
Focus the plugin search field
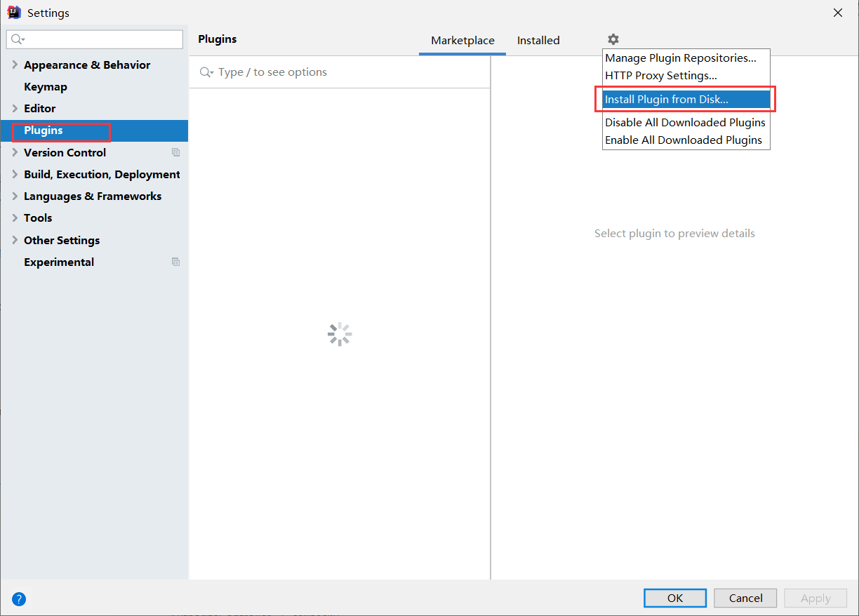pos(340,72)
